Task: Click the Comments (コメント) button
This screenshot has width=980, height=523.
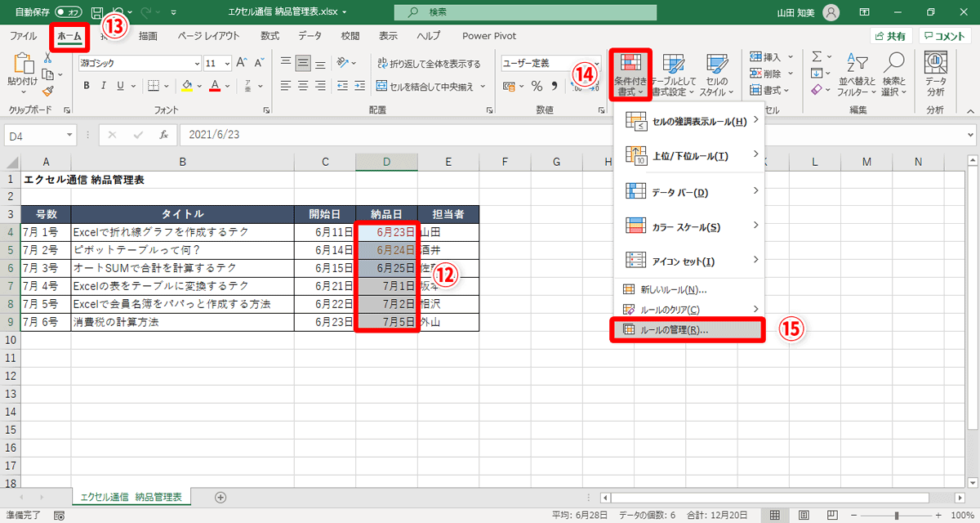Action: pos(944,36)
